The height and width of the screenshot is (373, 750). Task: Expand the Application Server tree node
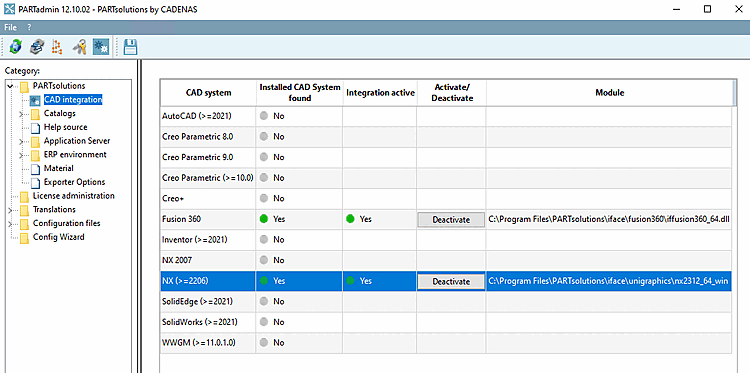click(22, 142)
